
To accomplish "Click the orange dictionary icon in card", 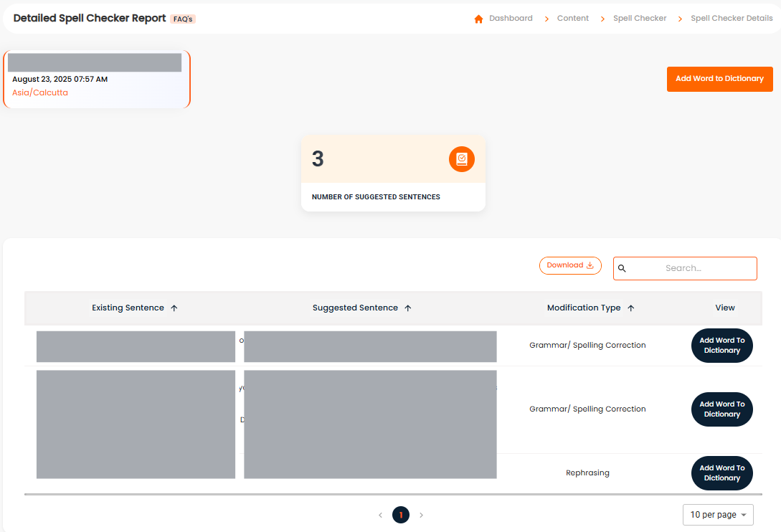I will coord(462,159).
